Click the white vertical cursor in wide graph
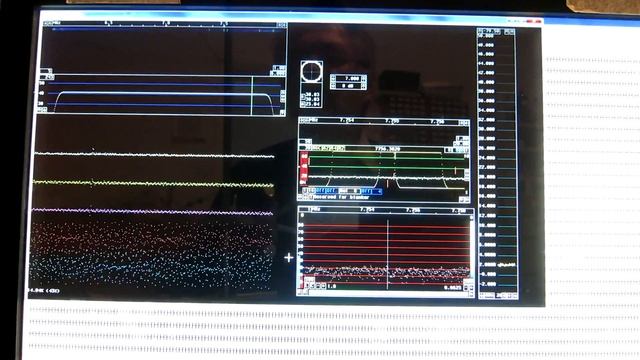The height and width of the screenshot is (360, 640). [252, 96]
